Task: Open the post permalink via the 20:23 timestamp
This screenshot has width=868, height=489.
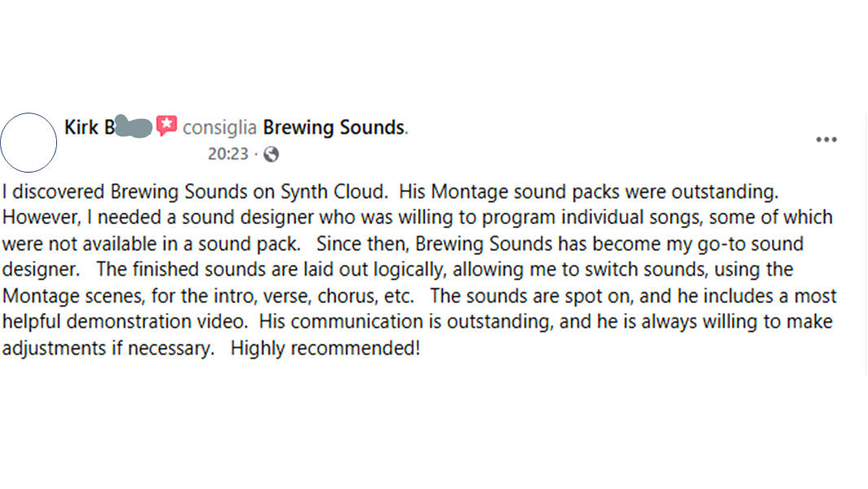Action: (x=228, y=153)
